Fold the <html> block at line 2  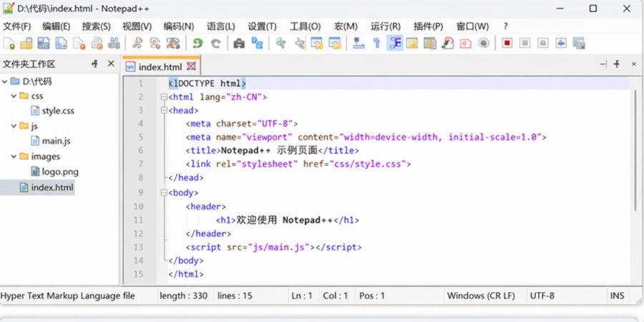[165, 97]
